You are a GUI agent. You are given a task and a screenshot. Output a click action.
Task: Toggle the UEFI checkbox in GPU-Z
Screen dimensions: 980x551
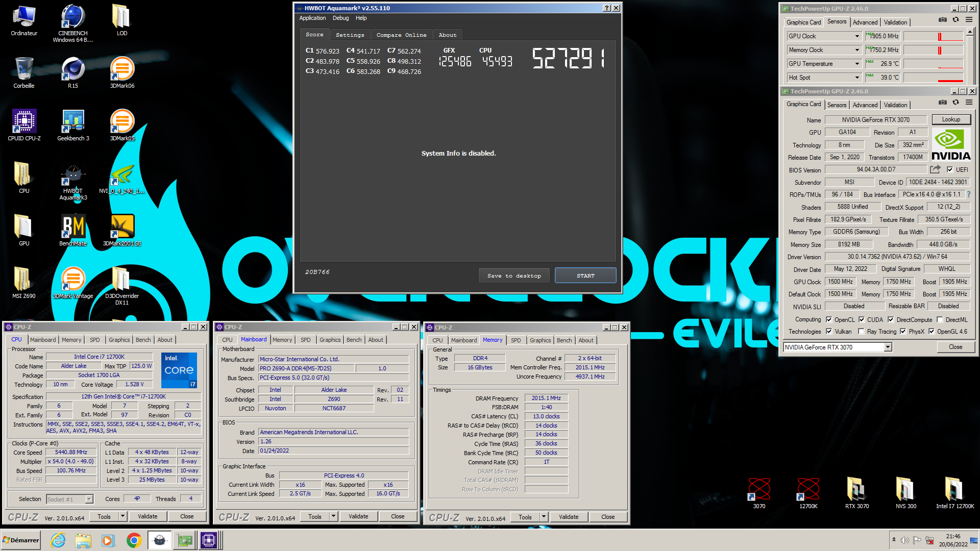tap(950, 170)
